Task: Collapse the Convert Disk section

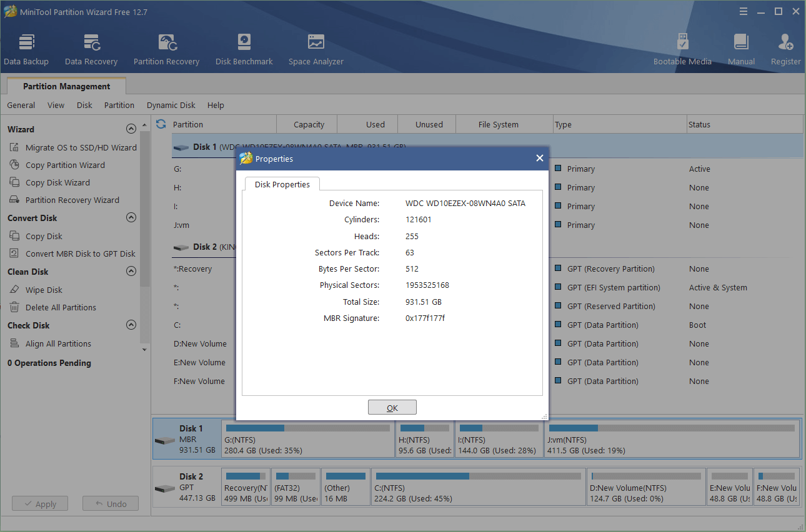Action: point(131,217)
